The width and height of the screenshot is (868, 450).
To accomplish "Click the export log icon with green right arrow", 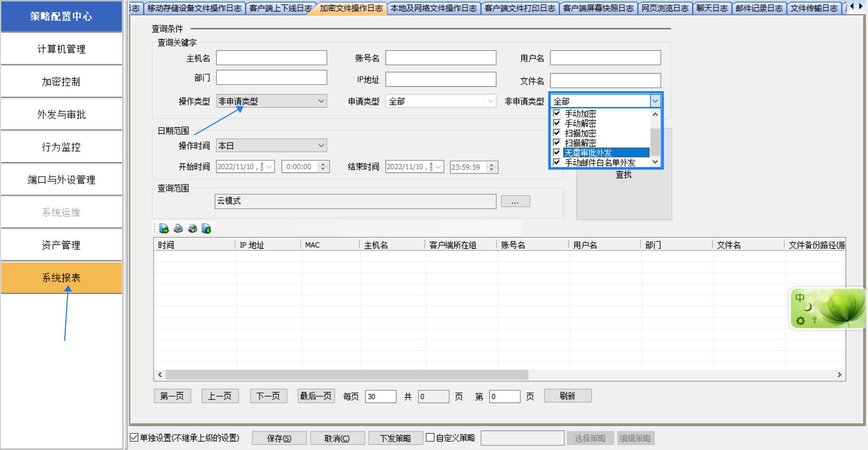I will (164, 228).
